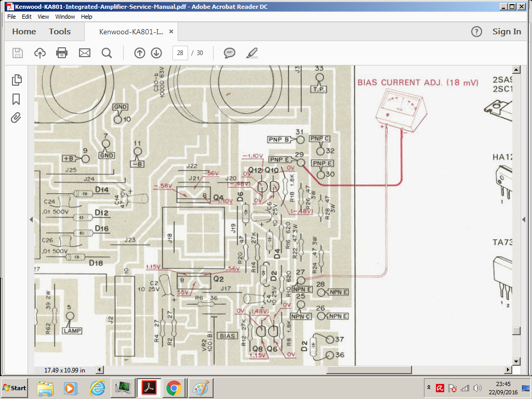Click the cloud upload icon
Viewport: 532px width, 399px height.
coord(40,53)
